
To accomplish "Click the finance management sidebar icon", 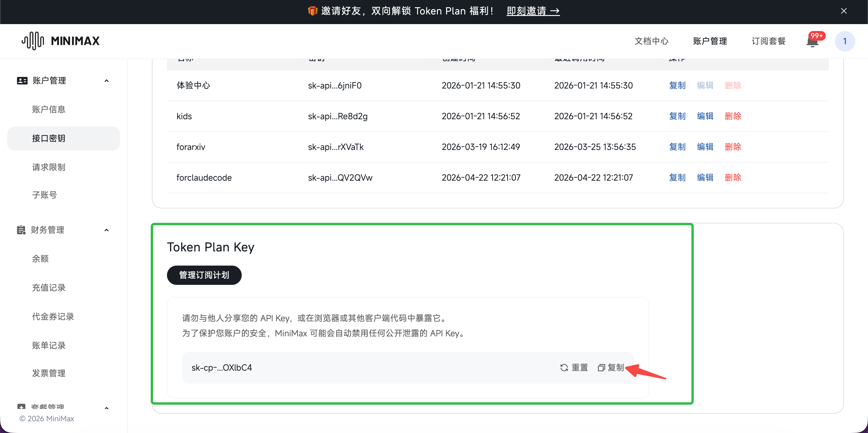I will [x=21, y=230].
